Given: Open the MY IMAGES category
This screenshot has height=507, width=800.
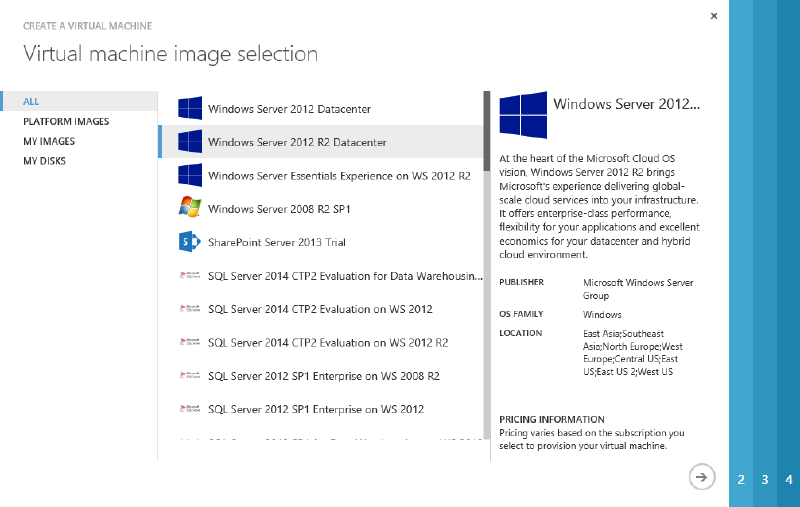Looking at the screenshot, I should pyautogui.click(x=49, y=141).
